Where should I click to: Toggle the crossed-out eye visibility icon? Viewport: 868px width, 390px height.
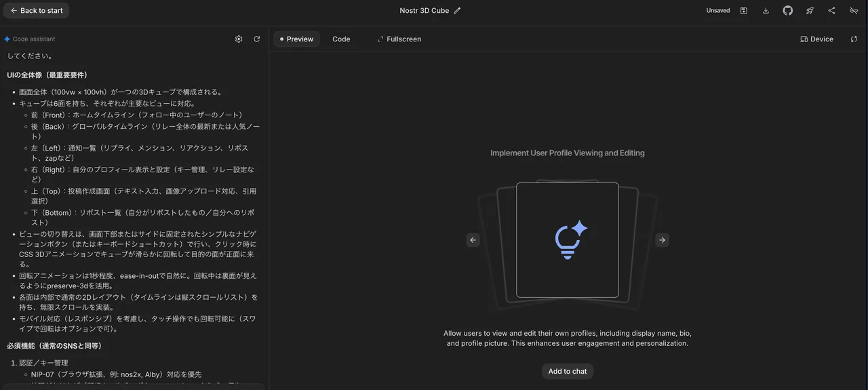pyautogui.click(x=854, y=11)
